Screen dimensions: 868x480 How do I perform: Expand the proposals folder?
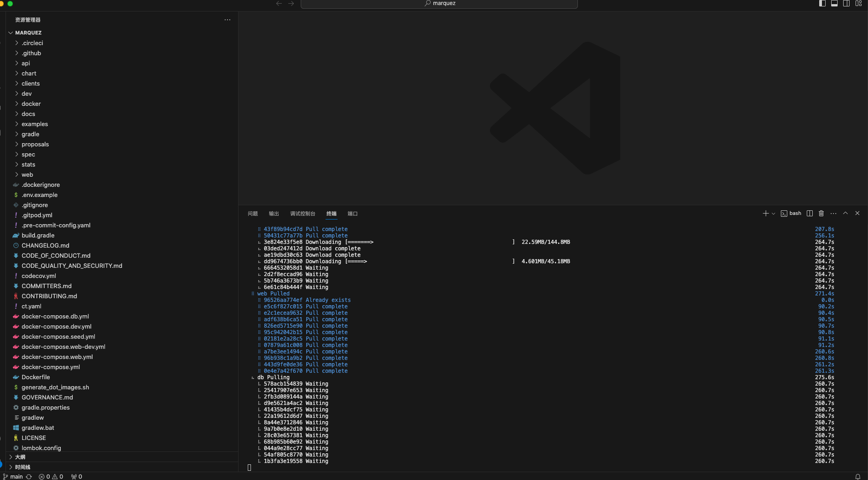click(x=122, y=144)
